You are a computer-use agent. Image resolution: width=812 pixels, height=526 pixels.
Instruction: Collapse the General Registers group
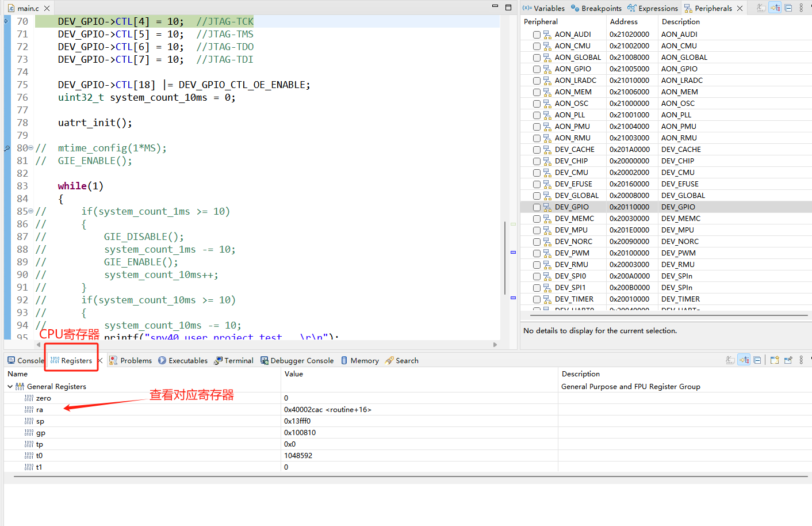coord(10,387)
